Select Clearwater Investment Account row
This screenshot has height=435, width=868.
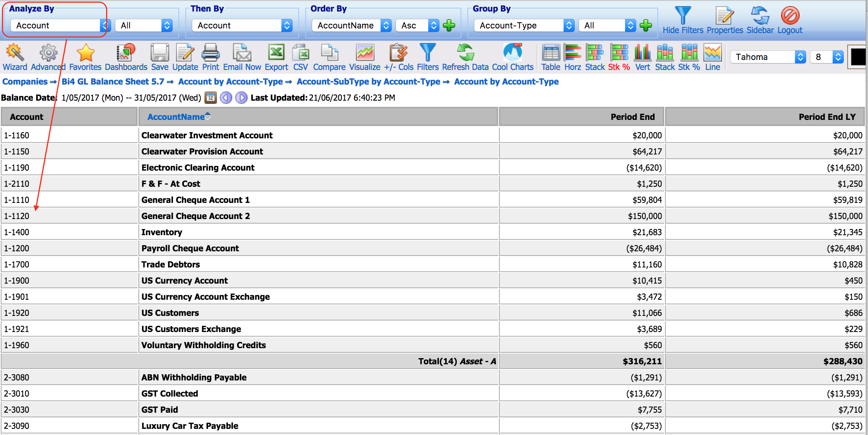pos(433,135)
